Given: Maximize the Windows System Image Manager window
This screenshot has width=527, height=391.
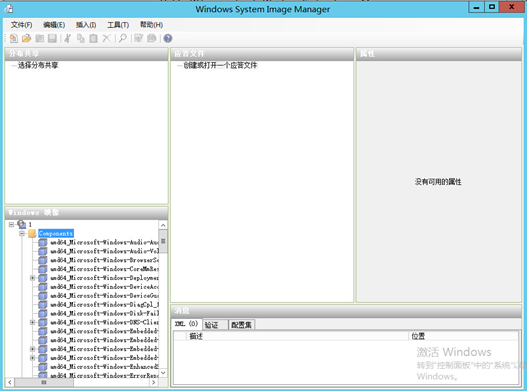Looking at the screenshot, I should 492,7.
